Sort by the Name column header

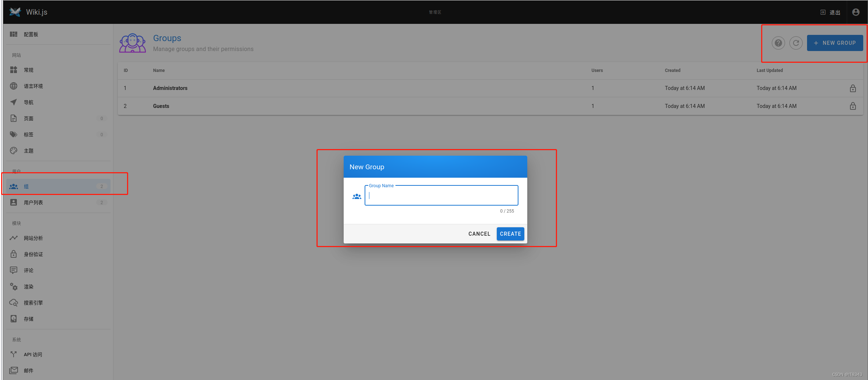[159, 70]
